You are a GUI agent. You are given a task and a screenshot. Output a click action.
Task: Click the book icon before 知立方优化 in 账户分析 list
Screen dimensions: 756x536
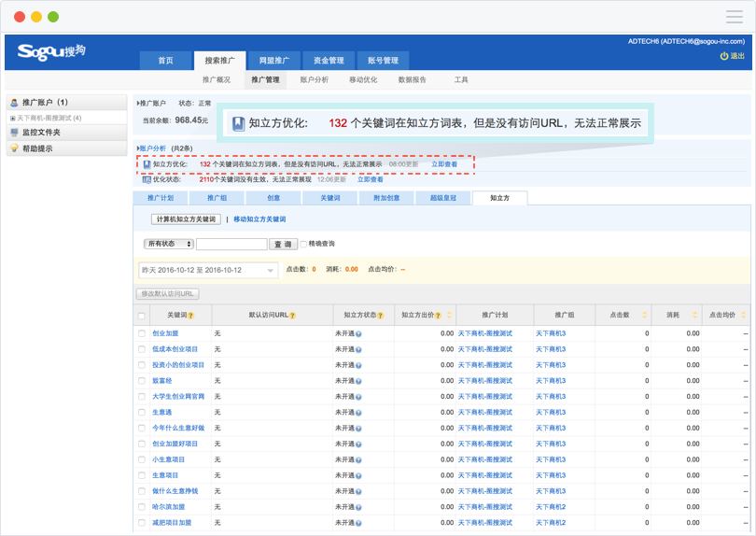coord(147,164)
